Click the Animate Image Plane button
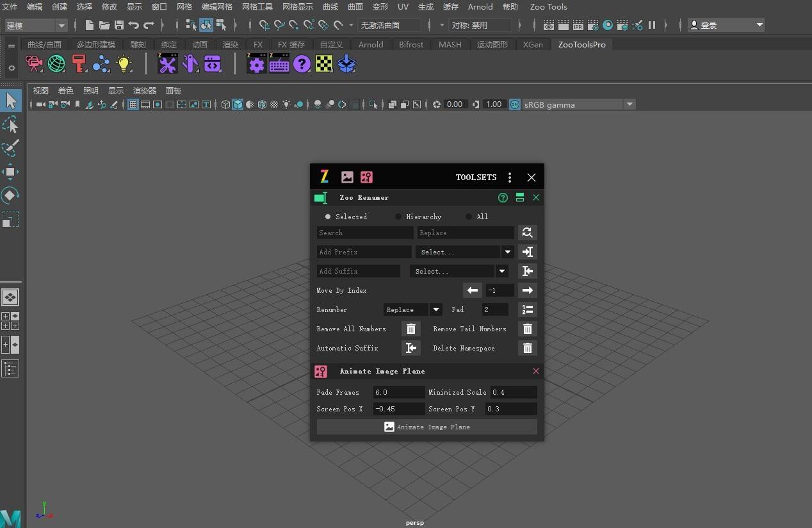 [426, 427]
